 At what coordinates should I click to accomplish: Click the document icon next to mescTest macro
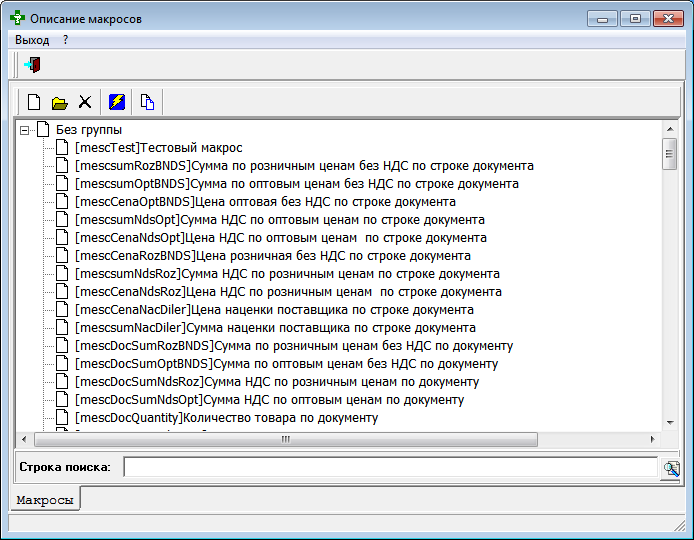coord(63,148)
